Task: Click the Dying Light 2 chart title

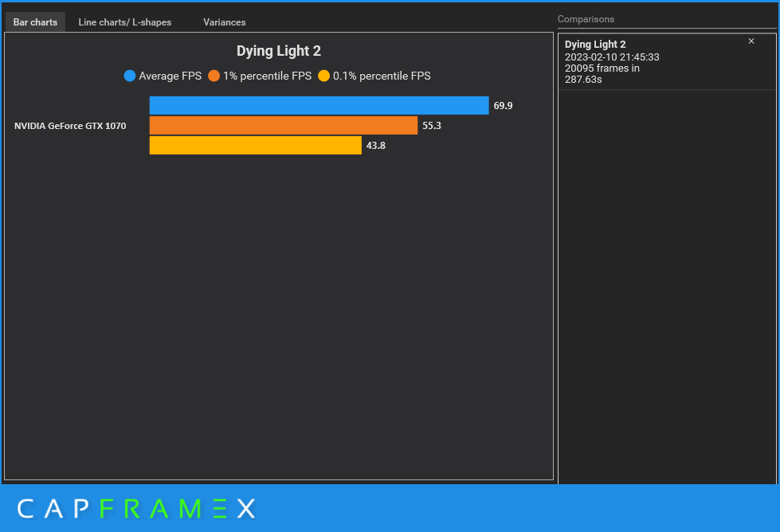Action: click(279, 51)
